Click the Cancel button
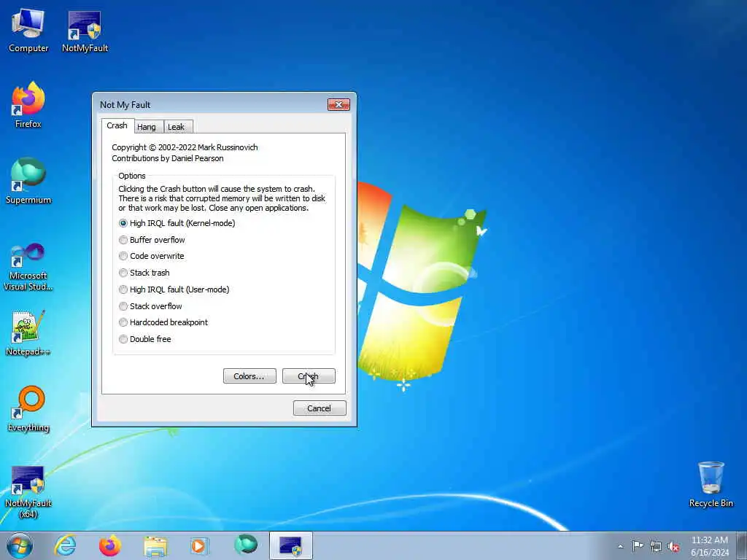 point(320,408)
